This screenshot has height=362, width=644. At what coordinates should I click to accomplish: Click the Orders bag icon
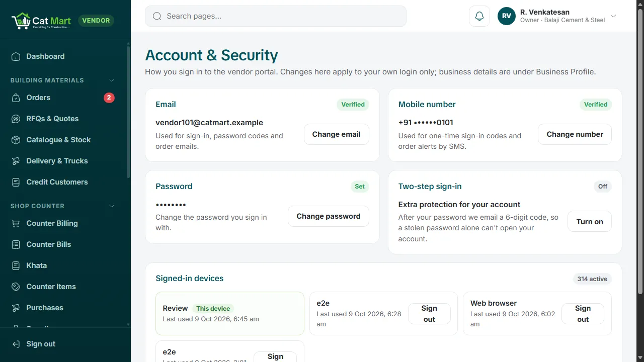tap(16, 98)
